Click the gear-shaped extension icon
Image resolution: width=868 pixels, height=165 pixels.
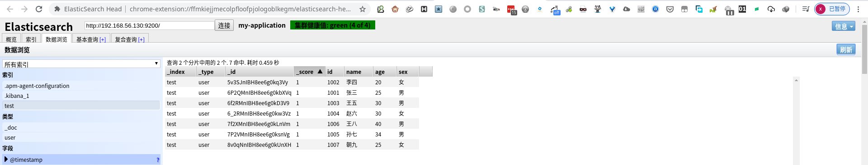(525, 9)
